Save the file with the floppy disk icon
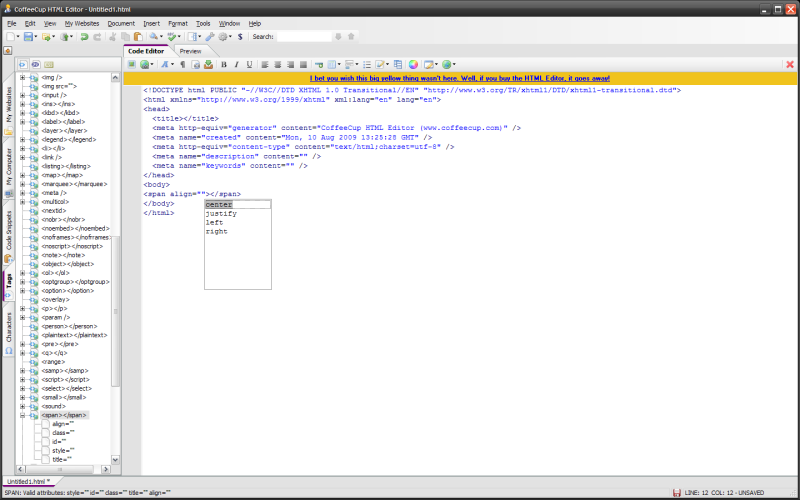 coord(28,37)
